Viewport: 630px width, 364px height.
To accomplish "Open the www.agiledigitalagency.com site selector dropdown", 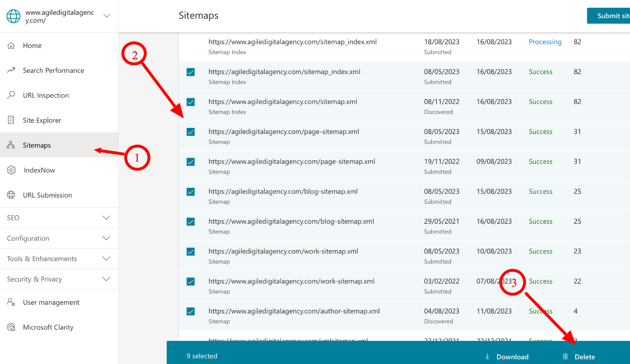I will 106,16.
